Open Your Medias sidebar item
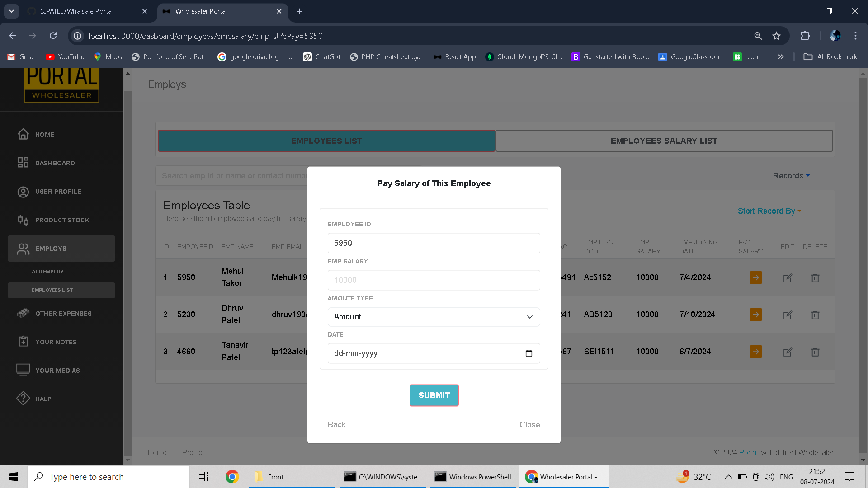 click(x=57, y=371)
